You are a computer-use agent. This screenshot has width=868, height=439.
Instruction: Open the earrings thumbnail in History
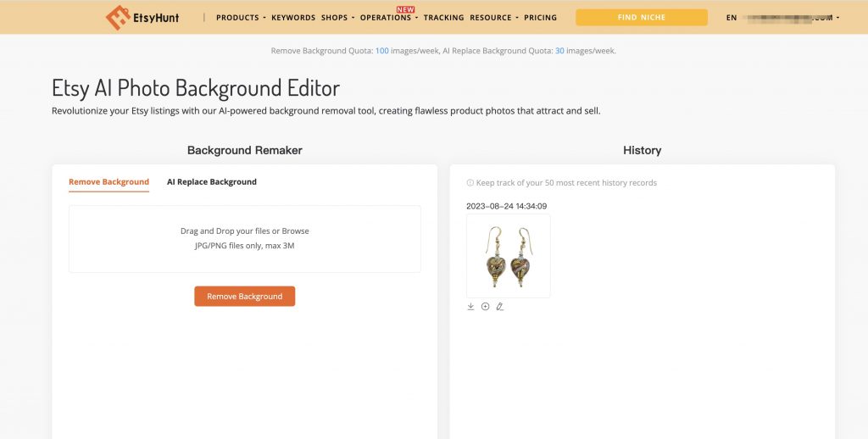point(509,256)
